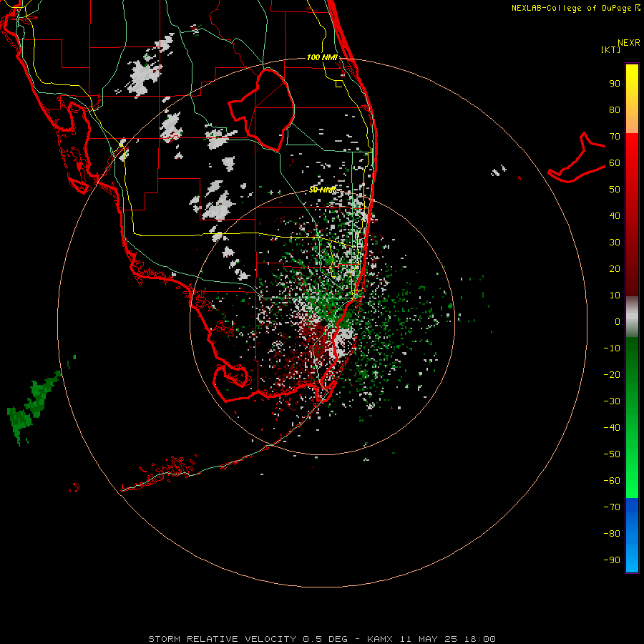Click the -30 value on velocity scale
The image size is (644, 644).
(612, 401)
